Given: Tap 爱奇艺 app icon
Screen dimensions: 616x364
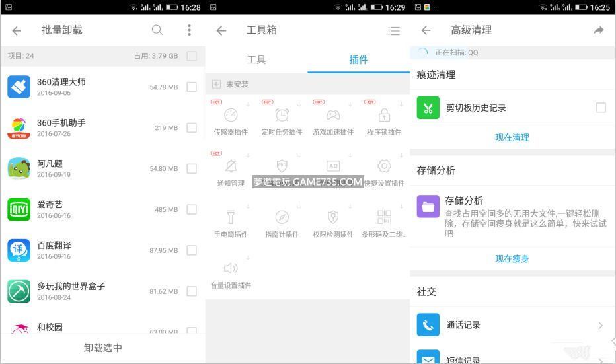Looking at the screenshot, I should [19, 209].
